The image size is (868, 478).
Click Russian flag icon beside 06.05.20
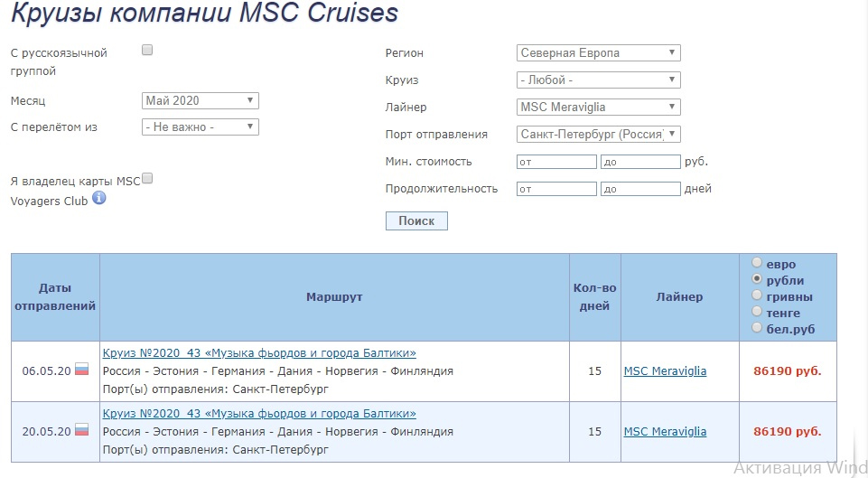[x=81, y=370]
